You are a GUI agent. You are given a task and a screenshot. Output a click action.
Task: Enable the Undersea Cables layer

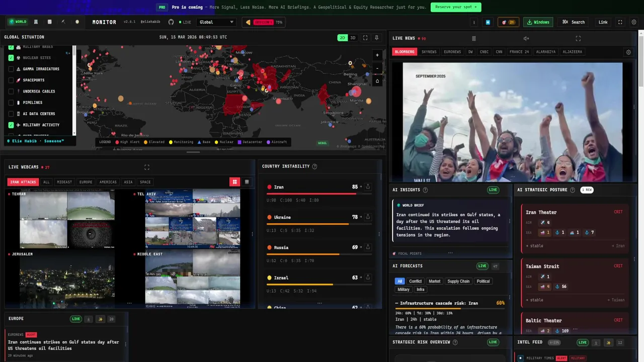(11, 92)
